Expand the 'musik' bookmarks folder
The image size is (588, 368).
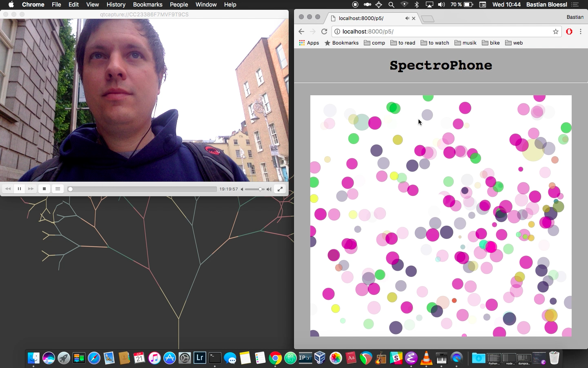point(465,43)
